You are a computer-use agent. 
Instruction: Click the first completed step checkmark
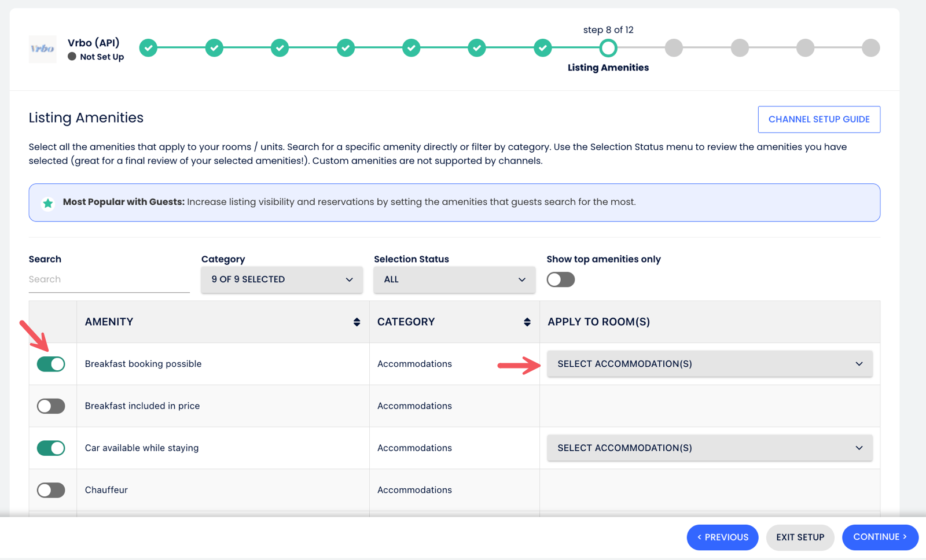[149, 48]
